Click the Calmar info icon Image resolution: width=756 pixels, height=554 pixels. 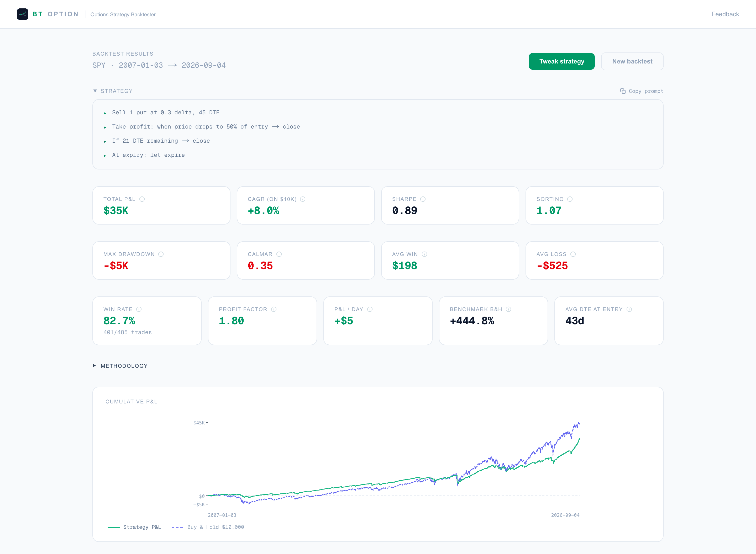point(279,254)
